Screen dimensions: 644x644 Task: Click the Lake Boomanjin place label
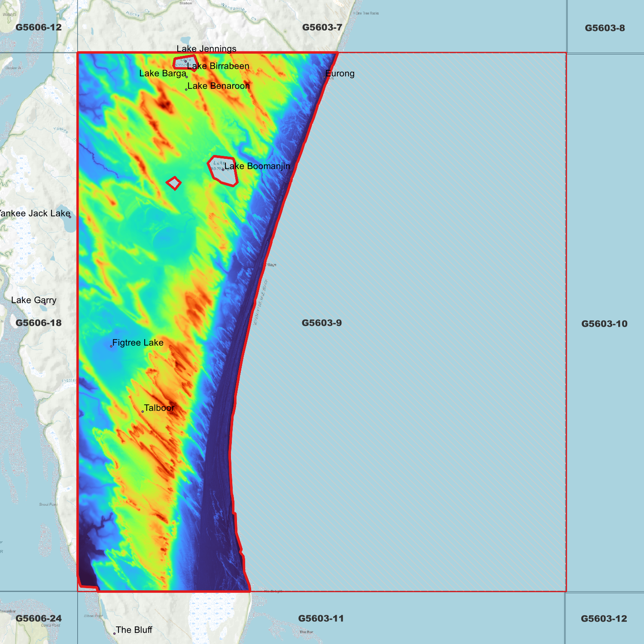pos(257,166)
